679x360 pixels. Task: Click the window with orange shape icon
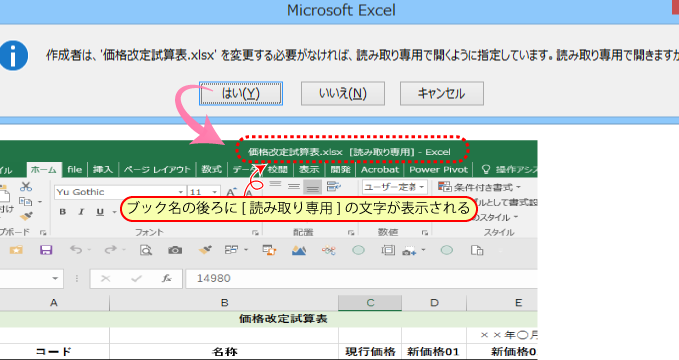(x=269, y=250)
